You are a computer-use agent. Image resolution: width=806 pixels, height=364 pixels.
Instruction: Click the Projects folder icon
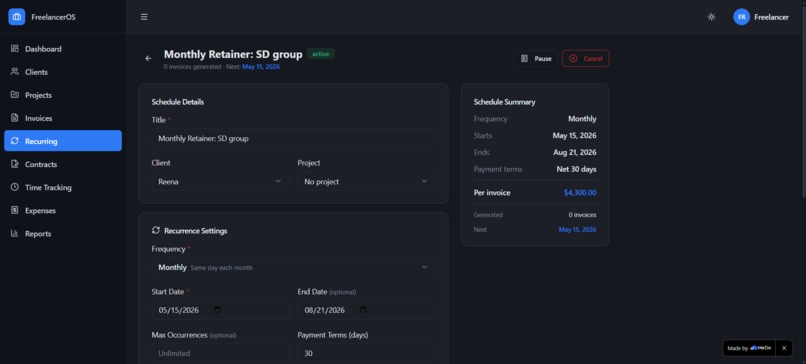tap(14, 95)
